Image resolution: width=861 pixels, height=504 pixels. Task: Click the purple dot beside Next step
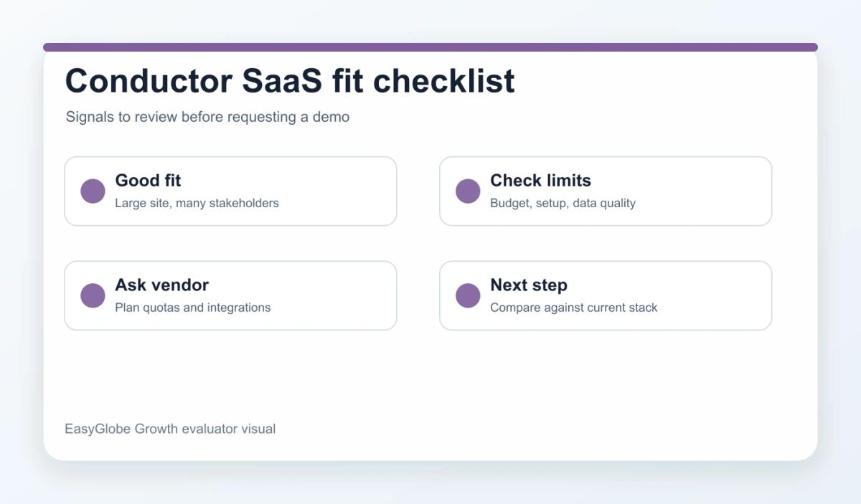468,295
